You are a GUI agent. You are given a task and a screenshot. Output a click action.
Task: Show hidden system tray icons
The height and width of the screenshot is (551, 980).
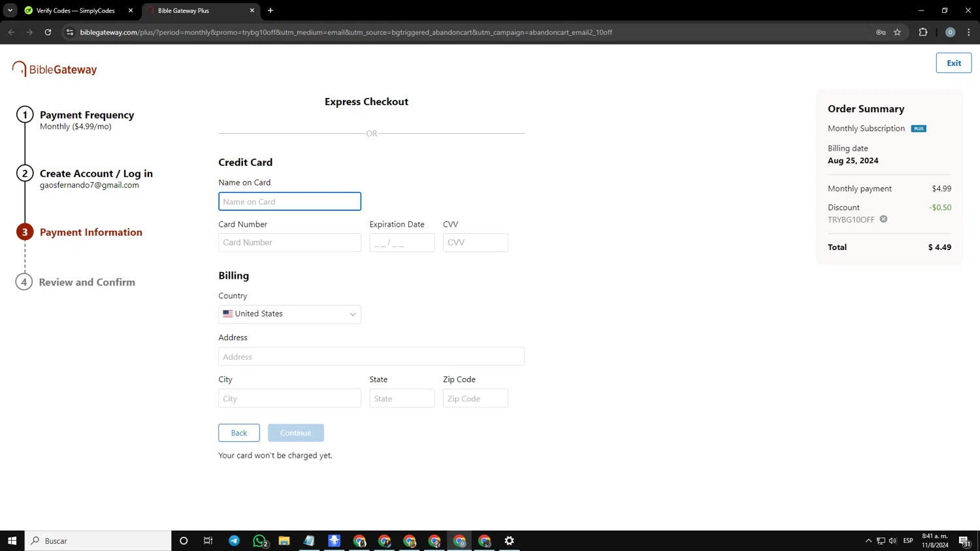(x=868, y=541)
